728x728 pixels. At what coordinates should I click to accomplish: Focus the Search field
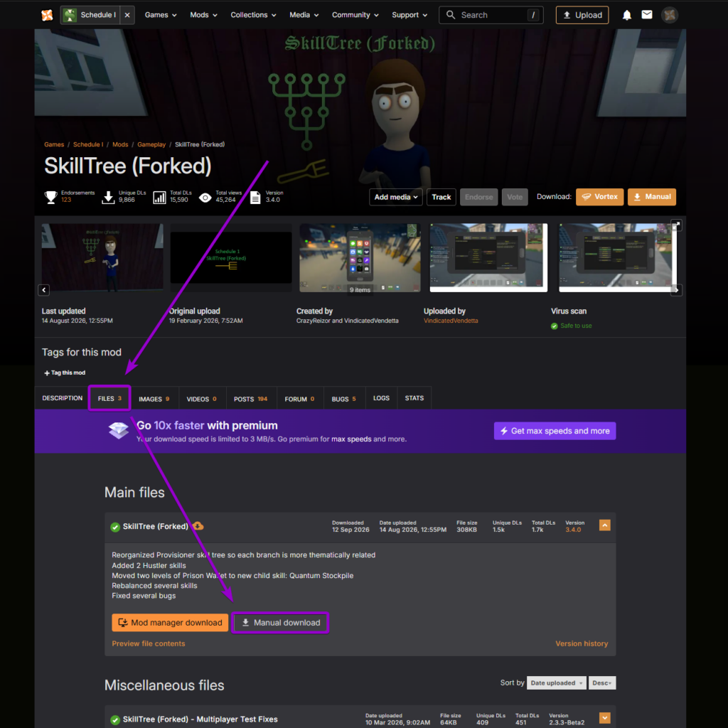coord(491,15)
